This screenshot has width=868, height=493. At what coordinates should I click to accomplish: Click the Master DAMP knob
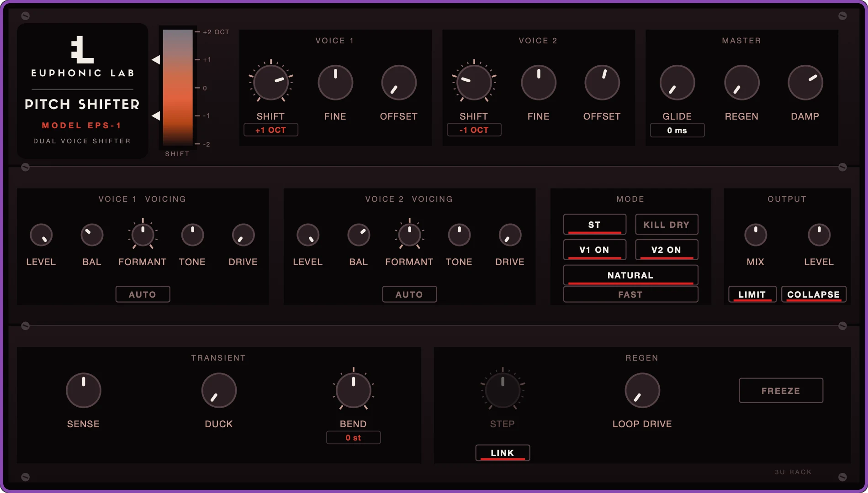(805, 83)
